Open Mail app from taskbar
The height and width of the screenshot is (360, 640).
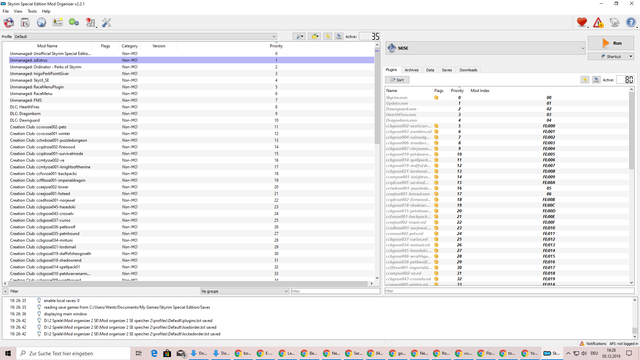tap(181, 353)
